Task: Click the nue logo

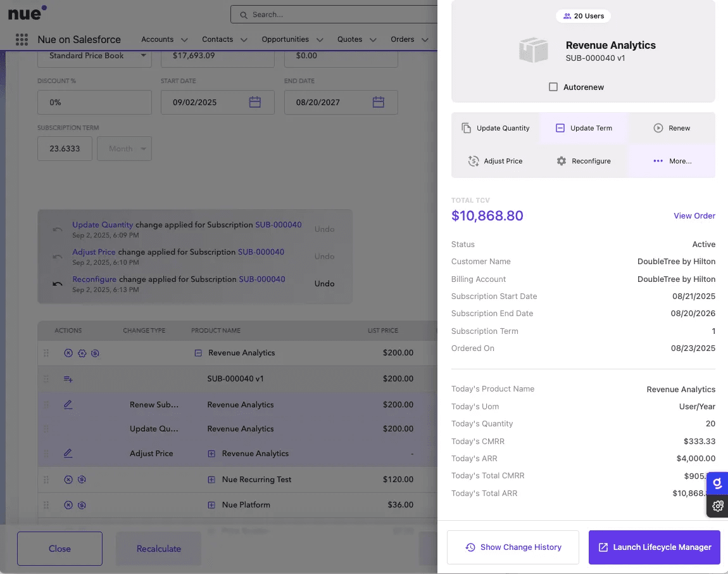Action: (x=27, y=13)
